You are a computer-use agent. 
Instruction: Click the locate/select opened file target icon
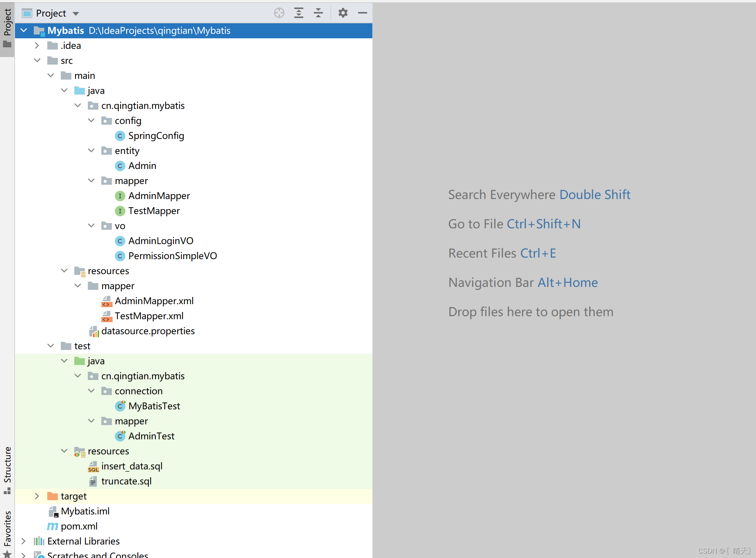[x=279, y=13]
